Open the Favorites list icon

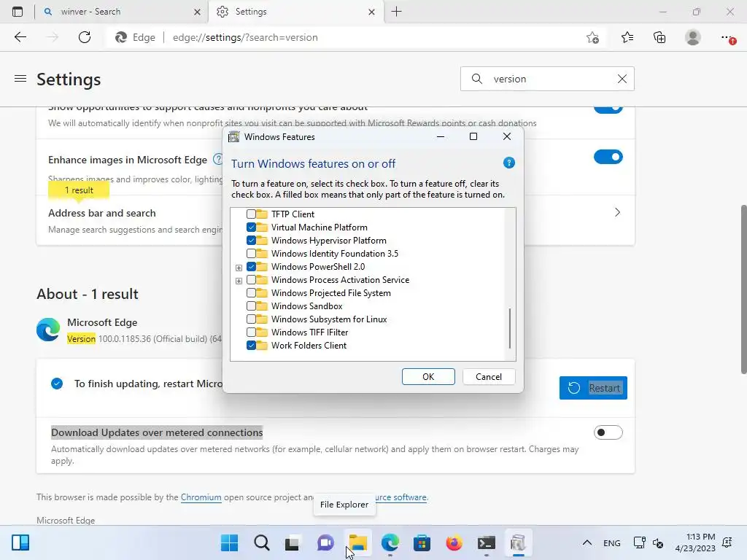627,37
